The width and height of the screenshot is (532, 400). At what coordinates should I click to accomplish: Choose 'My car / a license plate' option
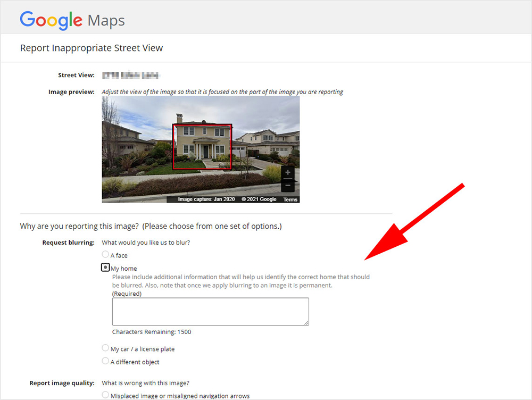pyautogui.click(x=105, y=348)
